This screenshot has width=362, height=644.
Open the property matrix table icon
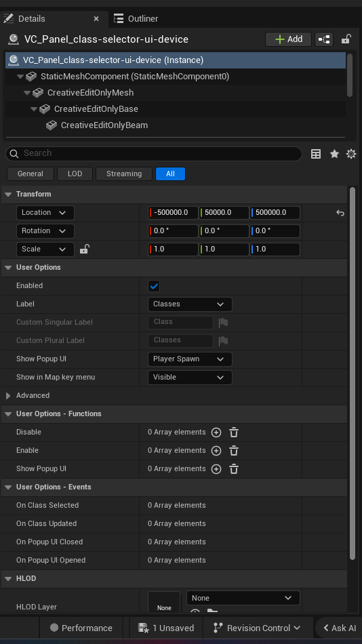pyautogui.click(x=316, y=154)
